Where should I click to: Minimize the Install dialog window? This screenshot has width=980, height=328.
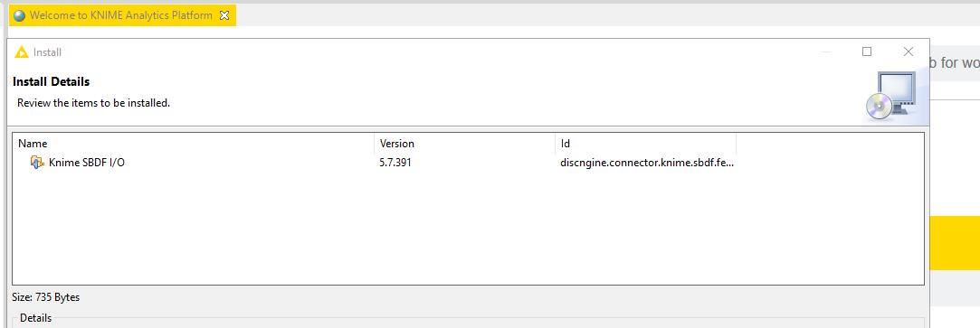(825, 52)
